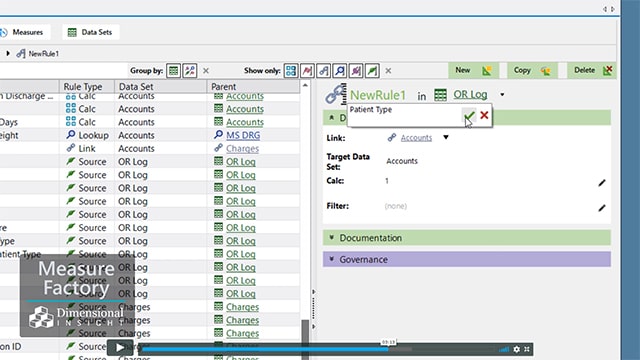Click the right tab scroll arrow at top
This screenshot has width=640, height=360.
point(613,9)
